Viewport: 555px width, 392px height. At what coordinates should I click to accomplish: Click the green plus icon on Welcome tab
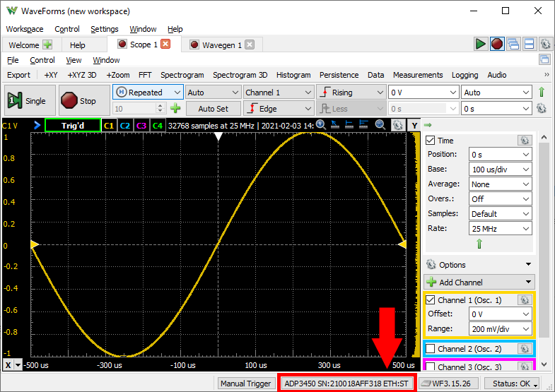47,44
